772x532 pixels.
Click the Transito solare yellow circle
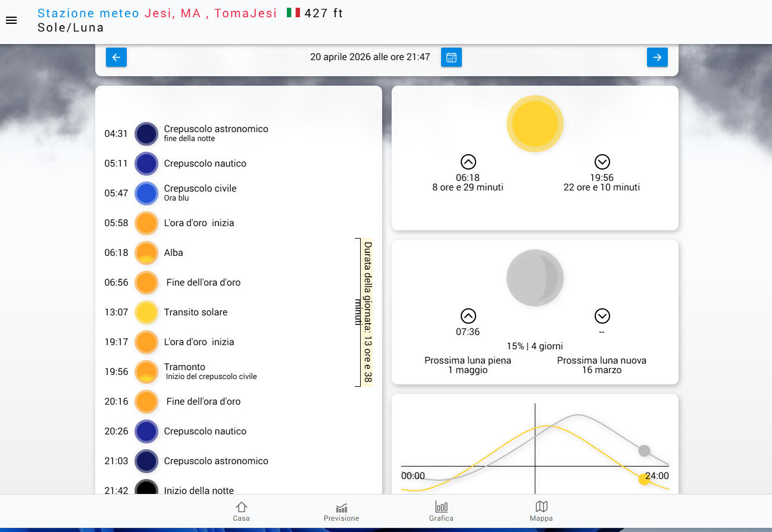146,312
